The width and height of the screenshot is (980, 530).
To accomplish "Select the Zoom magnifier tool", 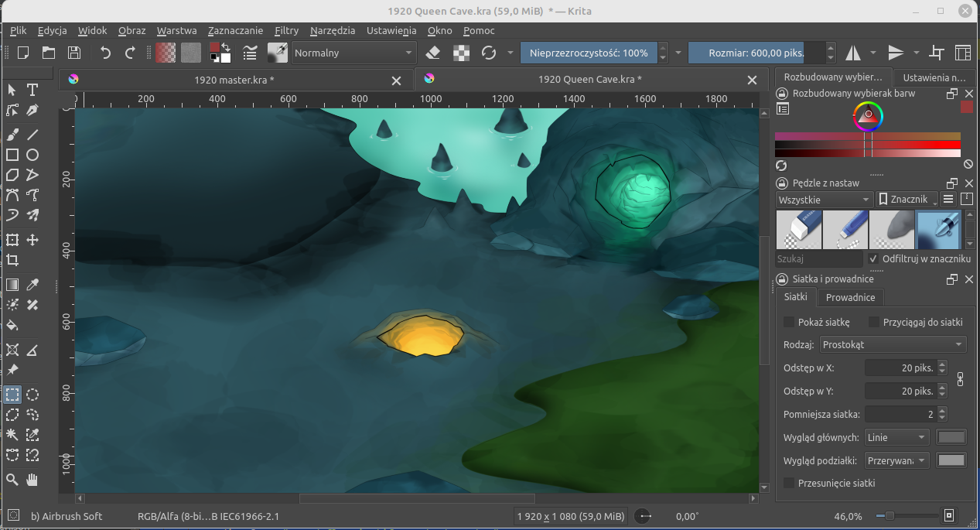I will [x=12, y=480].
